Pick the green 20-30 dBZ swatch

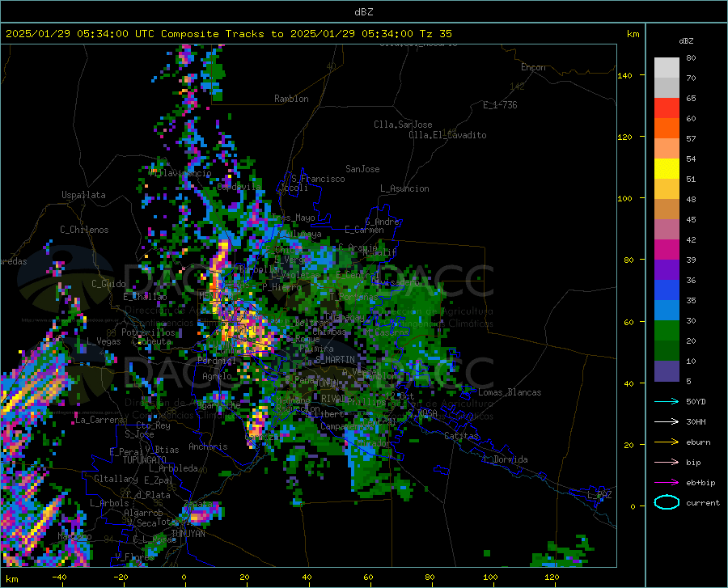(x=667, y=331)
